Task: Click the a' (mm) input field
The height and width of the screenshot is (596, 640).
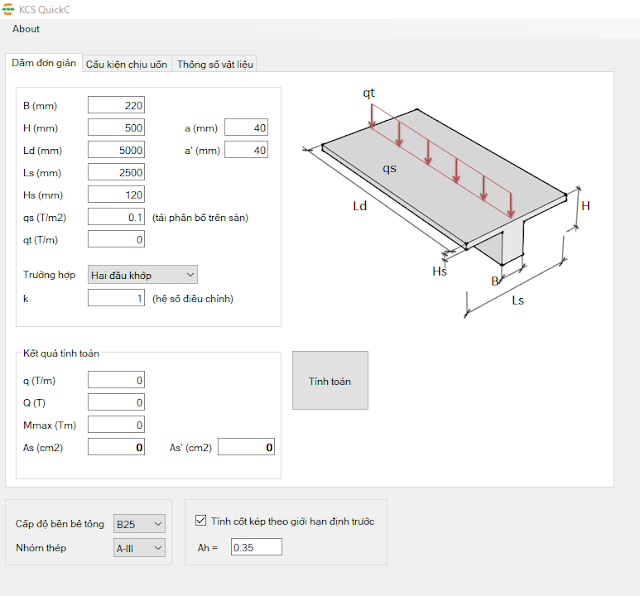Action: 246,150
